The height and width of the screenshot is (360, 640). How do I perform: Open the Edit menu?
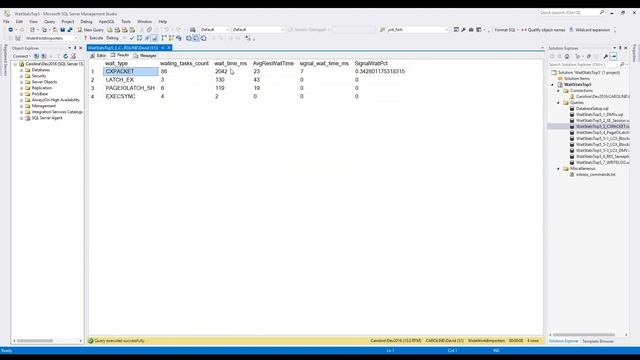[x=19, y=21]
